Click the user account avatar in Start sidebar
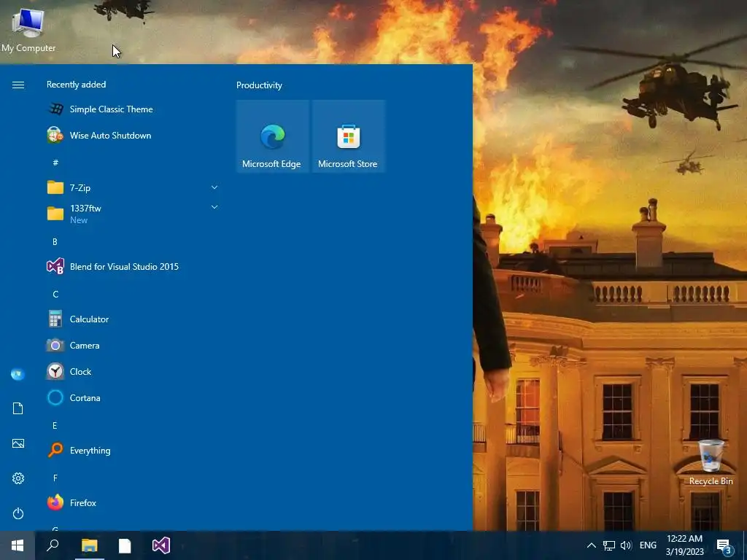Viewport: 747px width, 560px height. point(18,374)
